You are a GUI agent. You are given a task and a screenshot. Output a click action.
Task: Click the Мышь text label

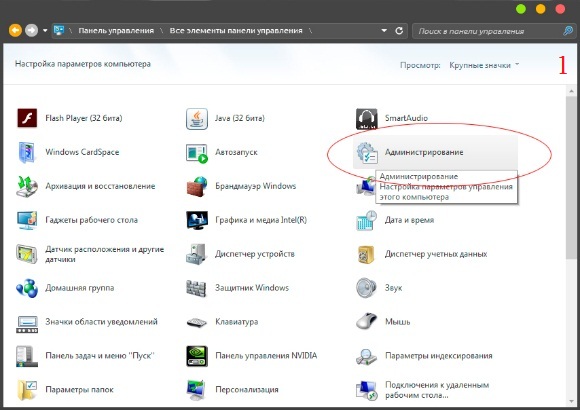coord(398,322)
